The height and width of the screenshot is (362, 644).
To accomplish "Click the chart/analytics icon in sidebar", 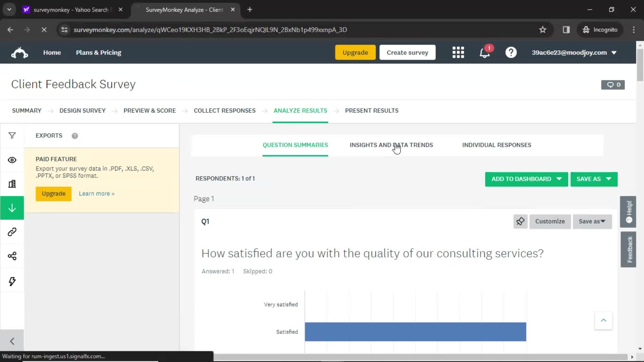I will pos(12,184).
